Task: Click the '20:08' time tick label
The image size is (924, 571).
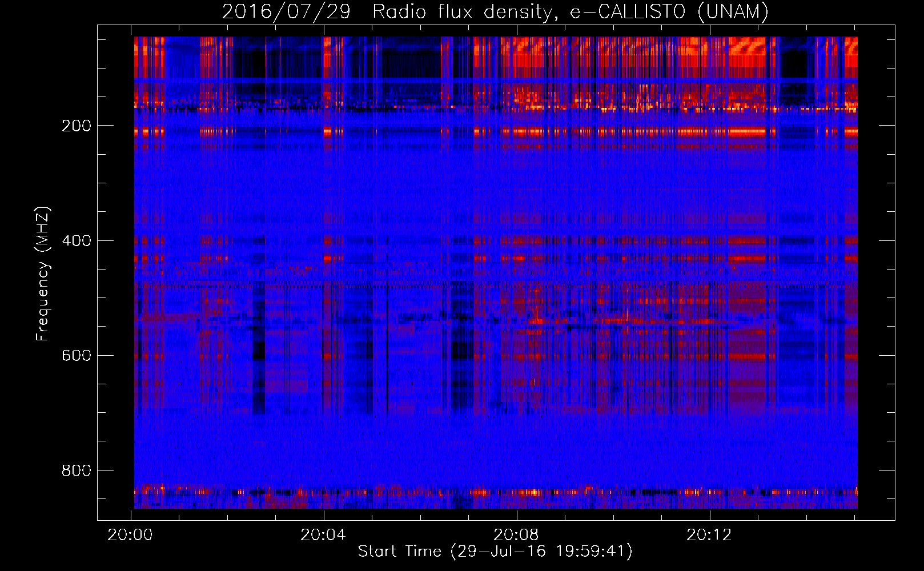Action: (516, 535)
